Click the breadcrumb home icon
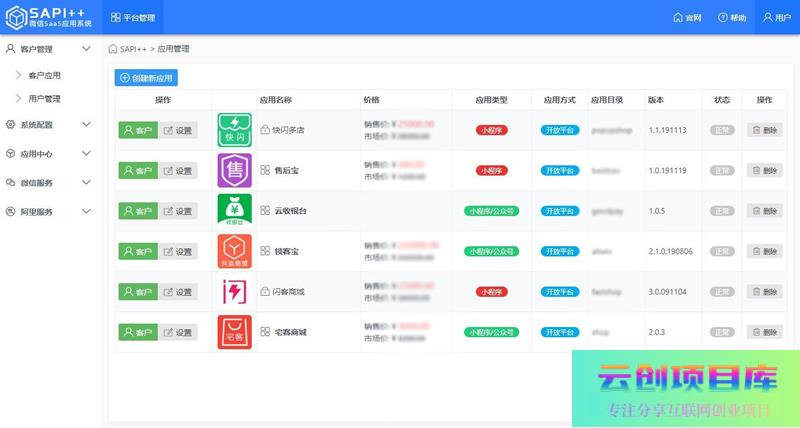800x428 pixels. pyautogui.click(x=113, y=49)
